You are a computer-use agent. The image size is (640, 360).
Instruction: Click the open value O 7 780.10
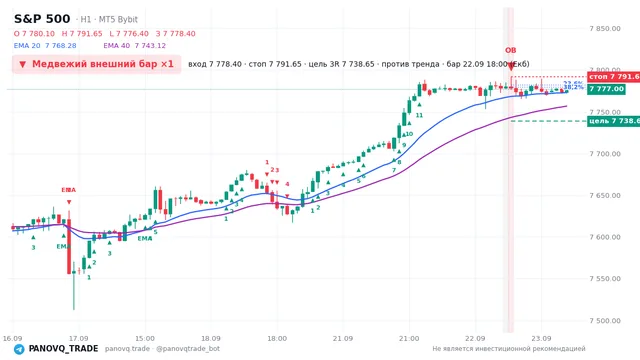[x=34, y=33]
